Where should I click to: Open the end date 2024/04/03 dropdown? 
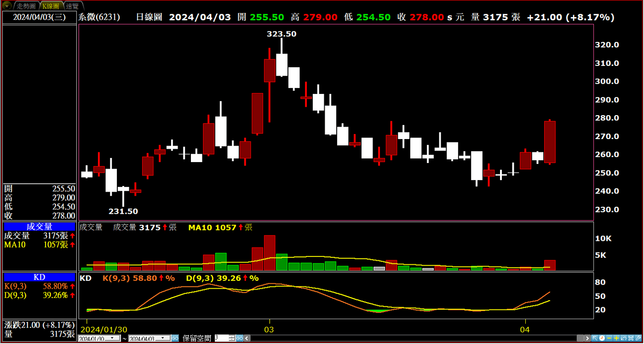coord(162,338)
